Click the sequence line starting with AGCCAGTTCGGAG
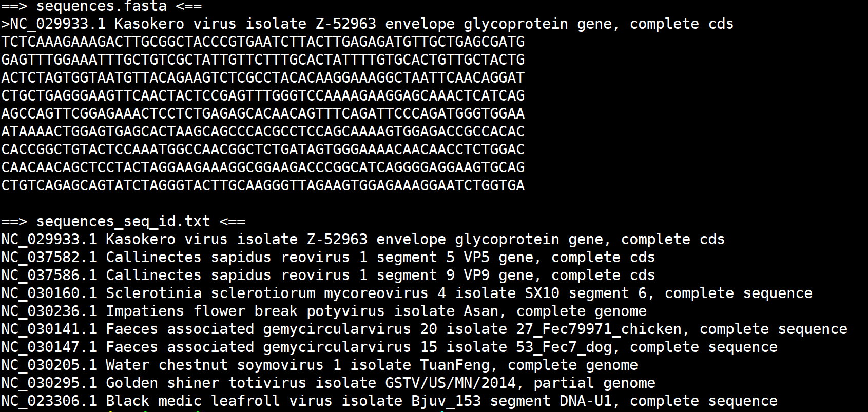 pyautogui.click(x=263, y=114)
